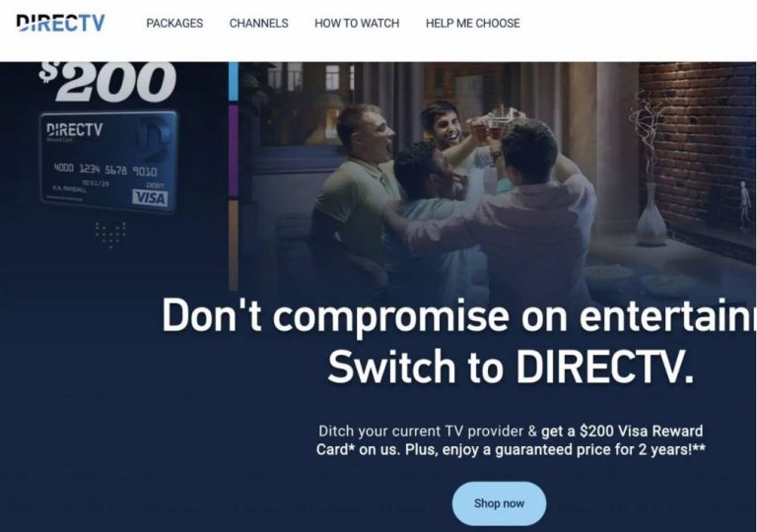
Task: Click the large $200 reward amount
Action: (107, 81)
